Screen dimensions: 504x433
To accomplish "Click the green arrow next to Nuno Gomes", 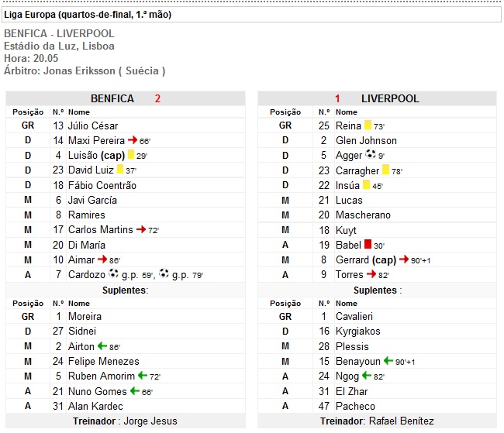I will pyautogui.click(x=135, y=391).
